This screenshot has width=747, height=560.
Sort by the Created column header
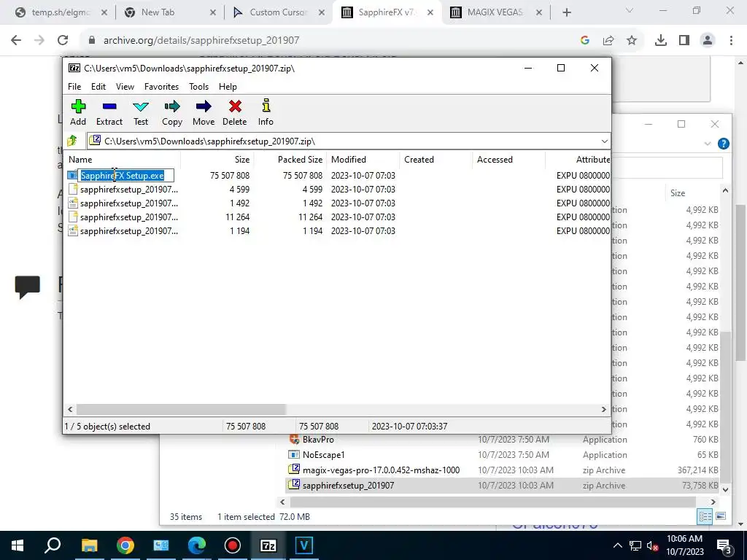coord(436,160)
